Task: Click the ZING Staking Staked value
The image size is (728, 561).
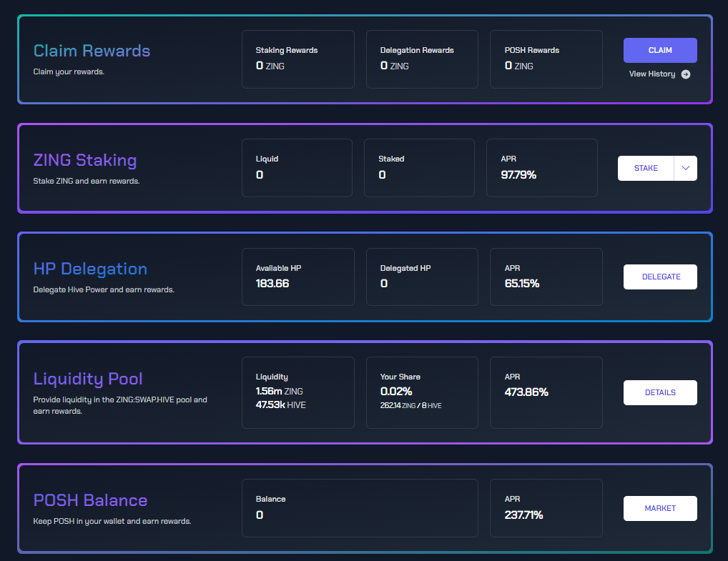Action: click(x=382, y=175)
